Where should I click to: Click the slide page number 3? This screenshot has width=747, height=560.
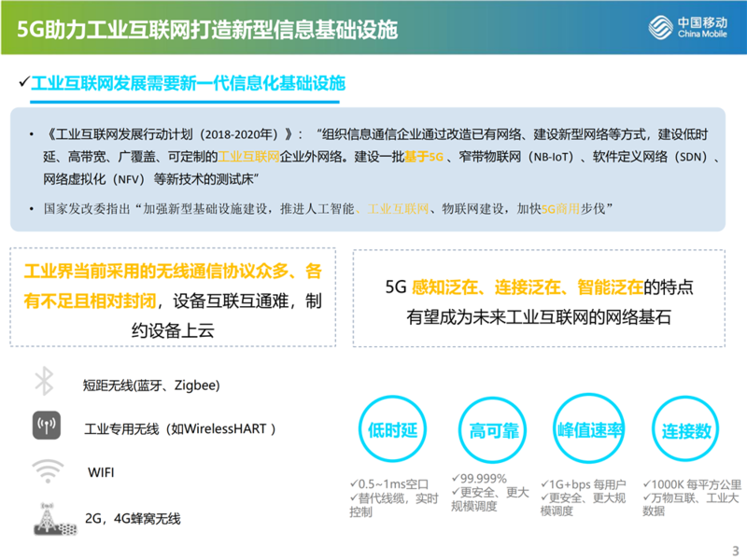(734, 549)
